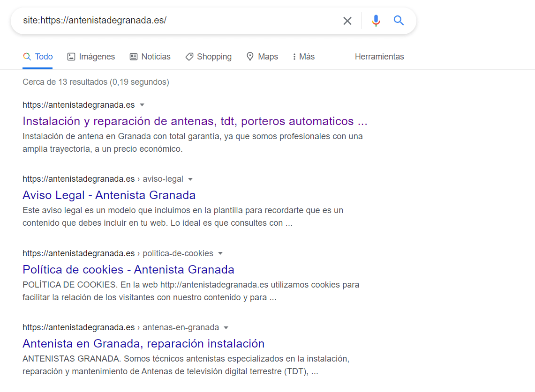The height and width of the screenshot is (392, 535).
Task: Select the Todo tab
Action: 38,57
